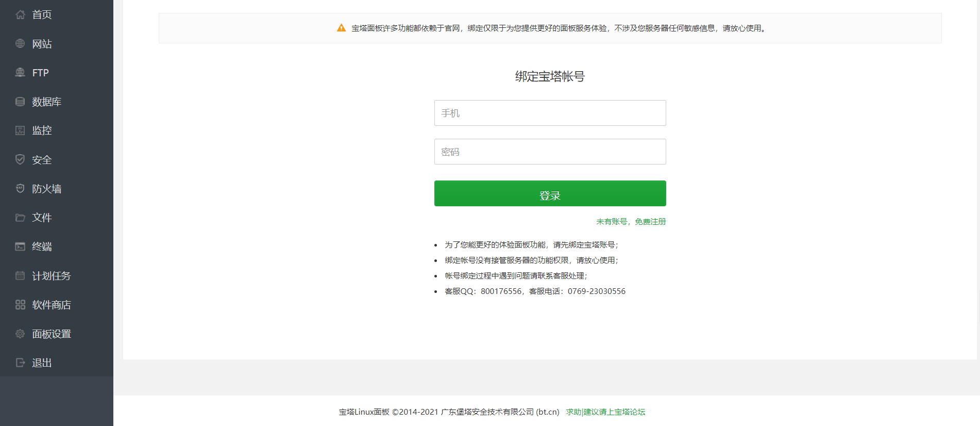Click the monitoring chart icon beside 监控

coord(20,130)
